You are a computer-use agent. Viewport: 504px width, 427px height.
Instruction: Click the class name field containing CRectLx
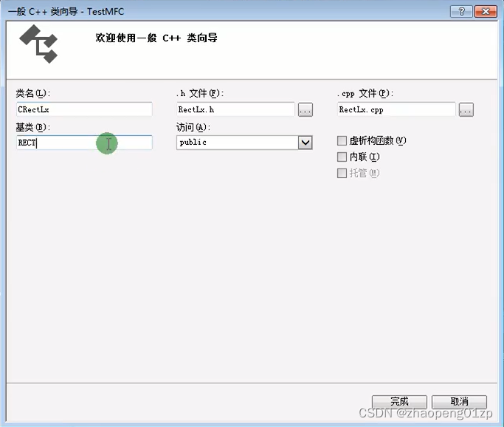(x=84, y=109)
